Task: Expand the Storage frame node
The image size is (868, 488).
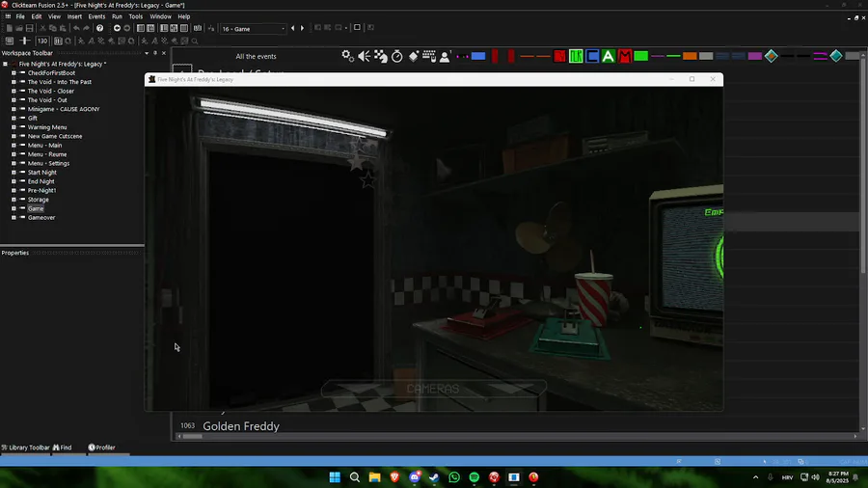Action: pos(14,200)
